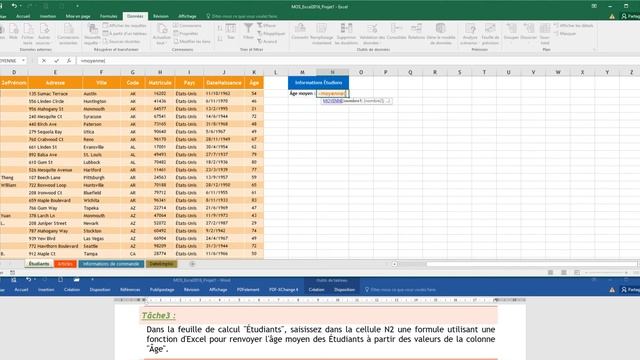Open the Plan group dialog launcher
Image resolution: width=640 pixels, height=360 pixels.
595,49
